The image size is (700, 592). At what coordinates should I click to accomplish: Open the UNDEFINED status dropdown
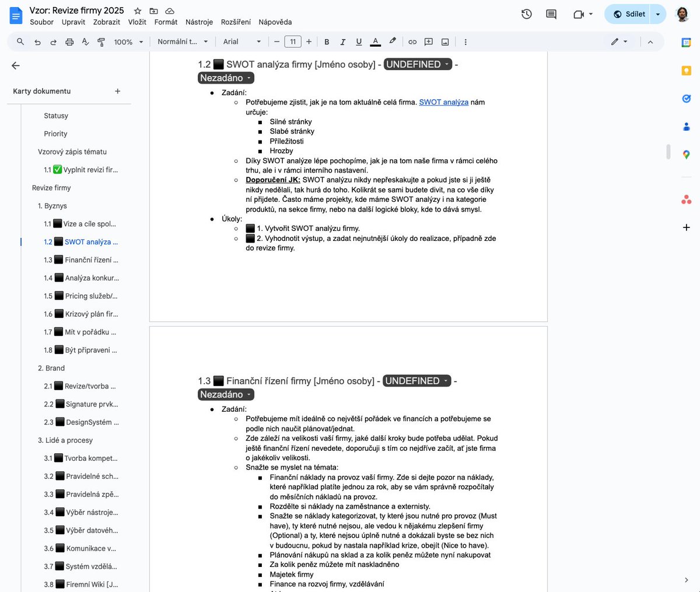click(x=416, y=64)
